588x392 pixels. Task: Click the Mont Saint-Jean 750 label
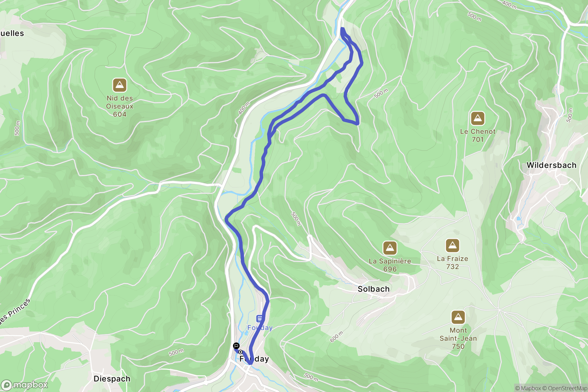pos(458,338)
